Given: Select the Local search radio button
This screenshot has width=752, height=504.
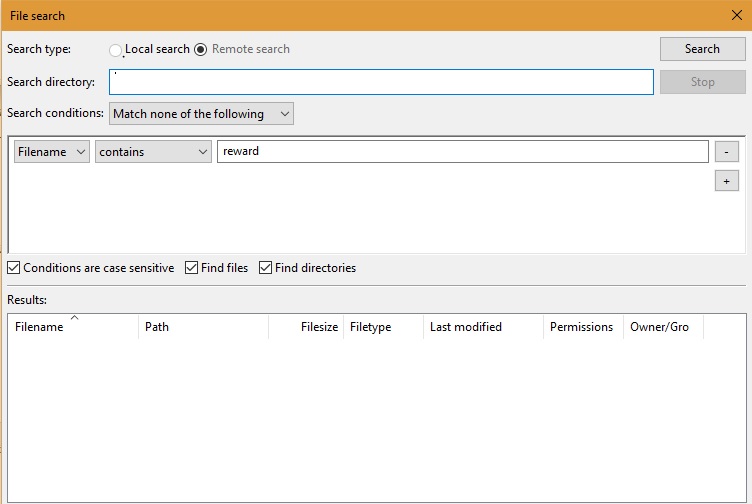Looking at the screenshot, I should pyautogui.click(x=115, y=50).
